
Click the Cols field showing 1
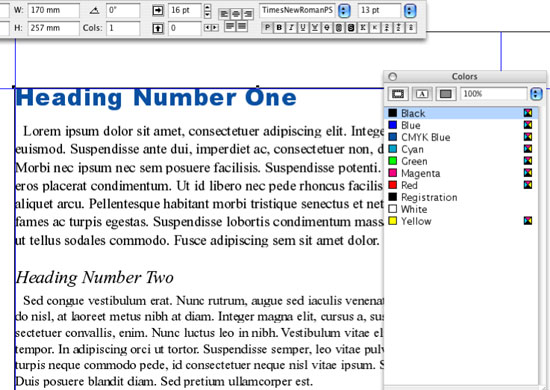(x=123, y=28)
